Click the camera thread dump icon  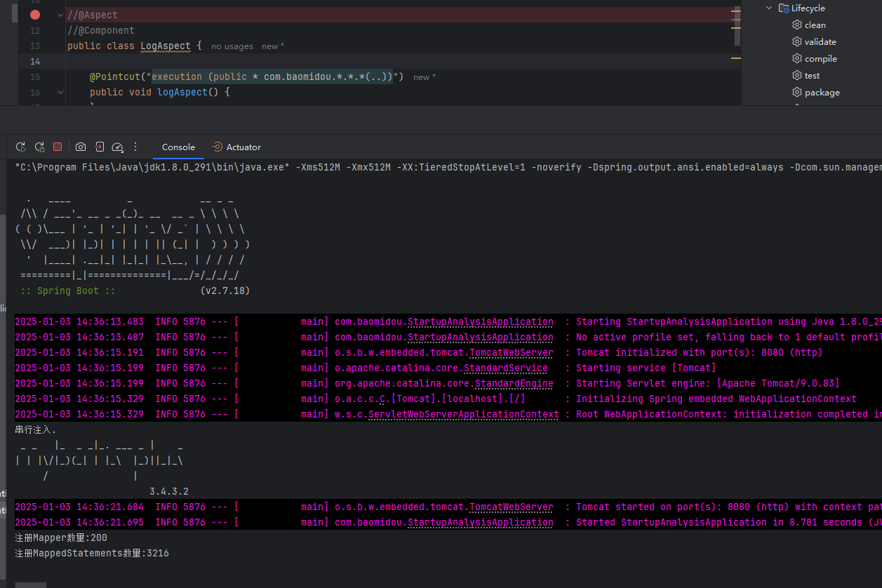(81, 147)
